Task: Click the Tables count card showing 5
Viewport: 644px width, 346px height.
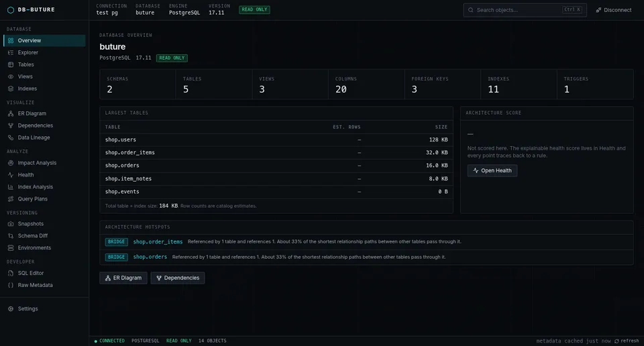Action: [214, 84]
